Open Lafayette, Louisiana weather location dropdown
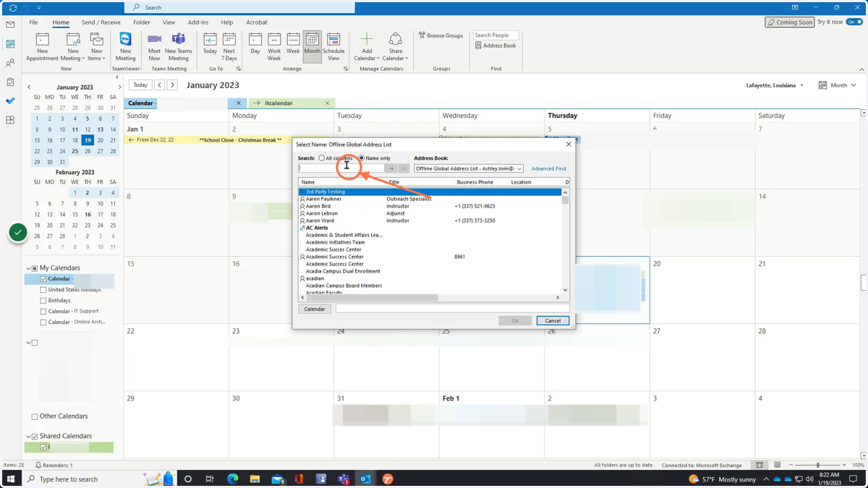The image size is (868, 488). click(x=775, y=85)
